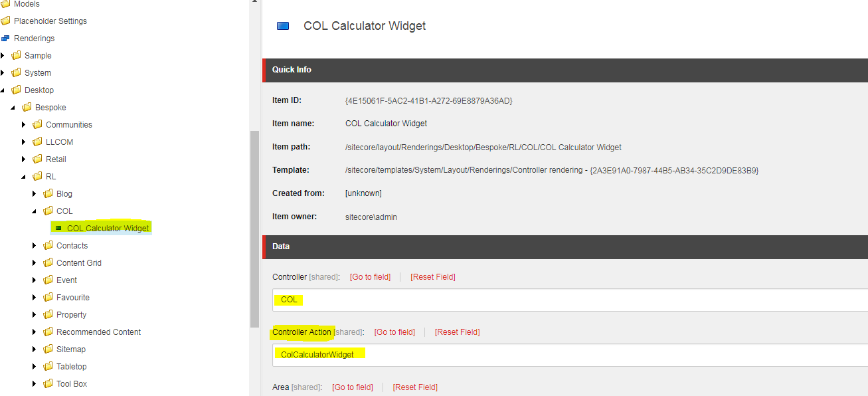Click Reset Field for Controller Action
Screen dimensions: 868x396
pyautogui.click(x=457, y=332)
